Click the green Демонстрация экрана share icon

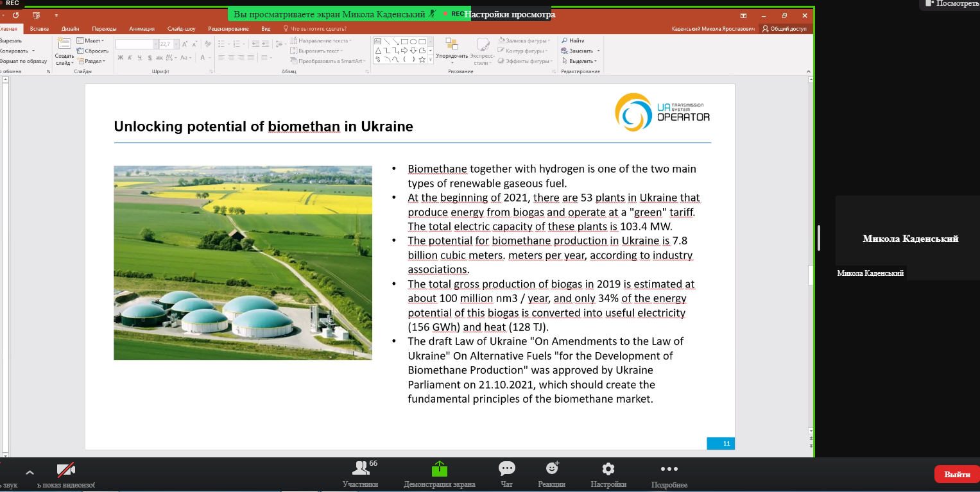click(440, 470)
